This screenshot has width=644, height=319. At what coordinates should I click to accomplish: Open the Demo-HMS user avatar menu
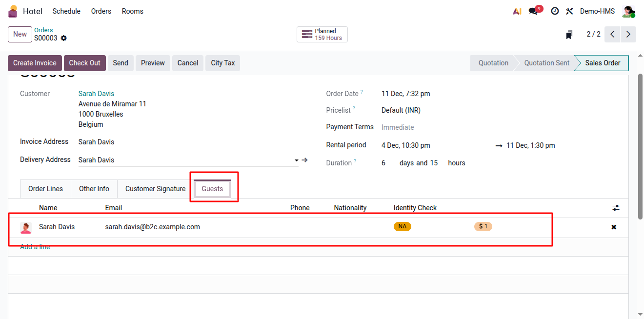tap(628, 11)
